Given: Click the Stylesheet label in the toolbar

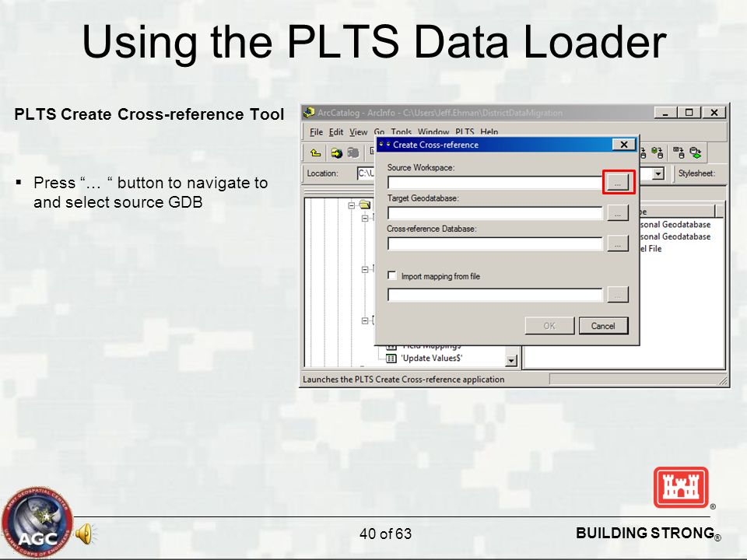Looking at the screenshot, I should [x=697, y=173].
